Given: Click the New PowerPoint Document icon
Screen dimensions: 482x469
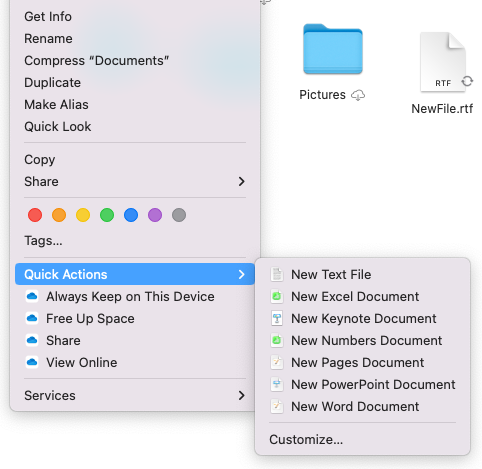Looking at the screenshot, I should pos(277,385).
